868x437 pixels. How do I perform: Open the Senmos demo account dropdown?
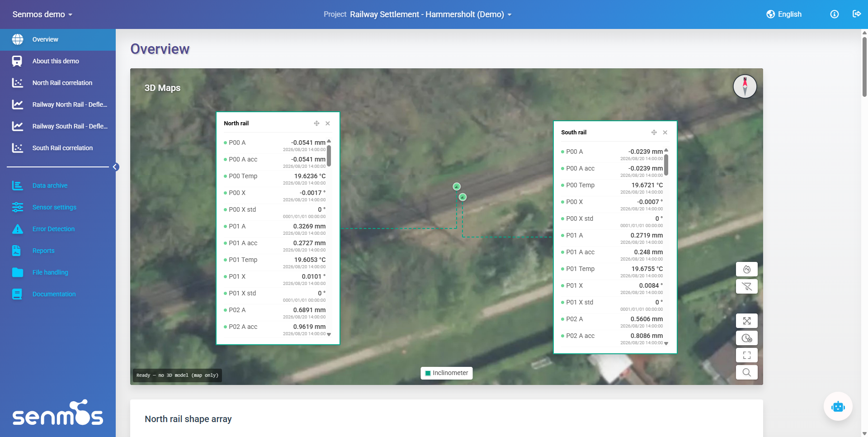tap(42, 14)
